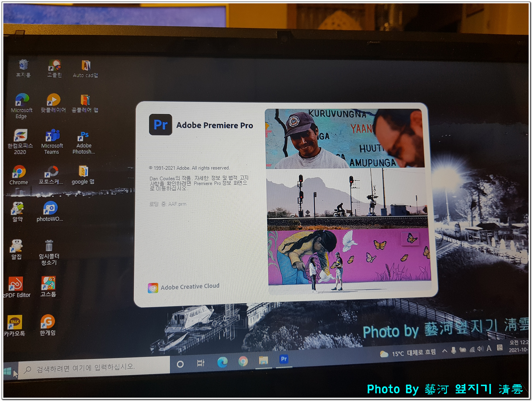Click the Adobe Premiere Pro title text
Image resolution: width=532 pixels, height=401 pixels.
214,125
